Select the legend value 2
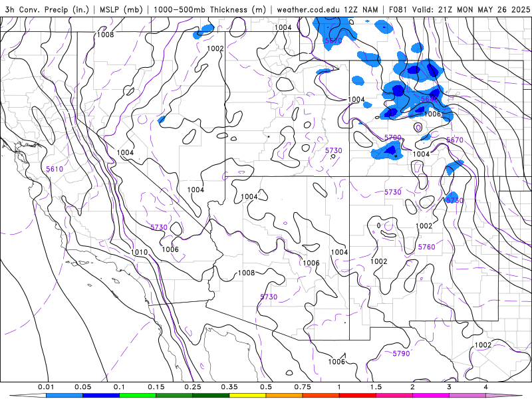 click(x=412, y=387)
